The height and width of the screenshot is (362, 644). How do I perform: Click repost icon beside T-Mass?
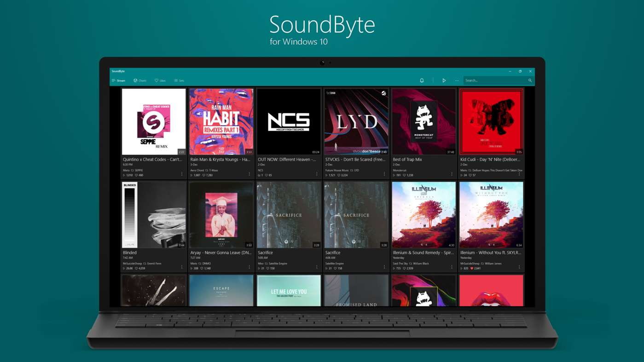pyautogui.click(x=207, y=170)
